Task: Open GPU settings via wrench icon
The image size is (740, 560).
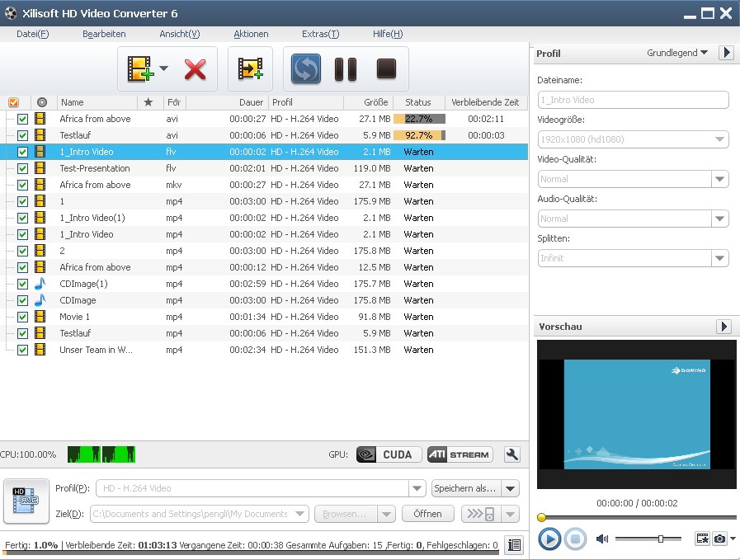Action: click(512, 454)
